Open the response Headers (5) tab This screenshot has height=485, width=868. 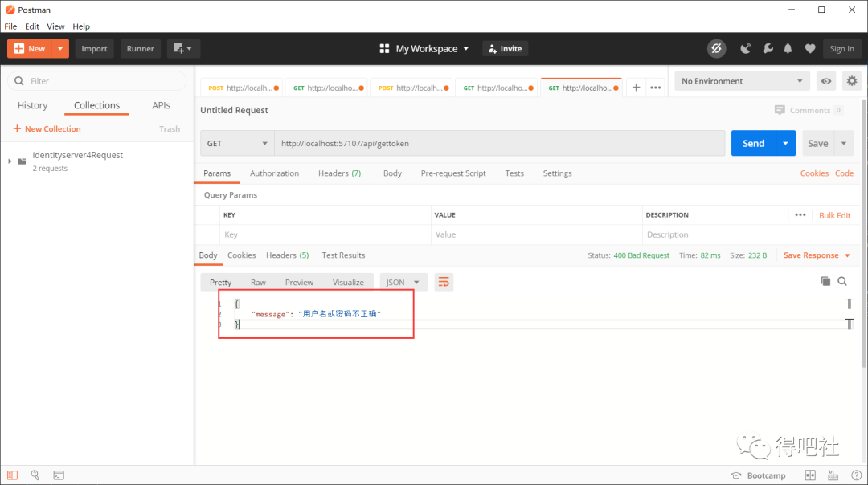click(287, 255)
